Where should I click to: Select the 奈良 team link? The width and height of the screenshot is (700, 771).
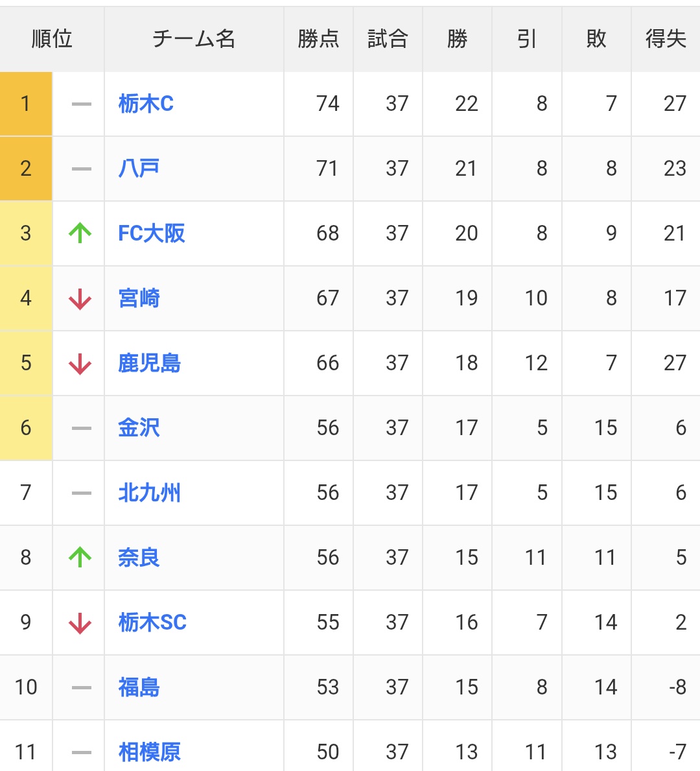point(139,558)
